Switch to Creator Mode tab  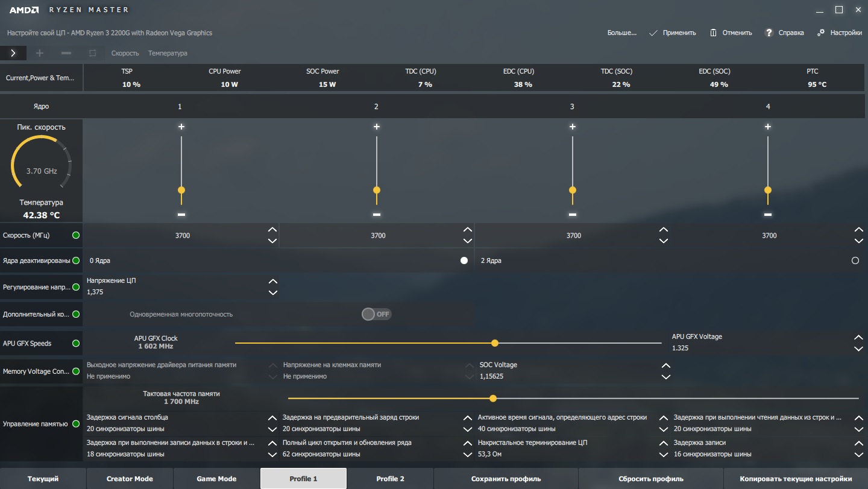130,479
